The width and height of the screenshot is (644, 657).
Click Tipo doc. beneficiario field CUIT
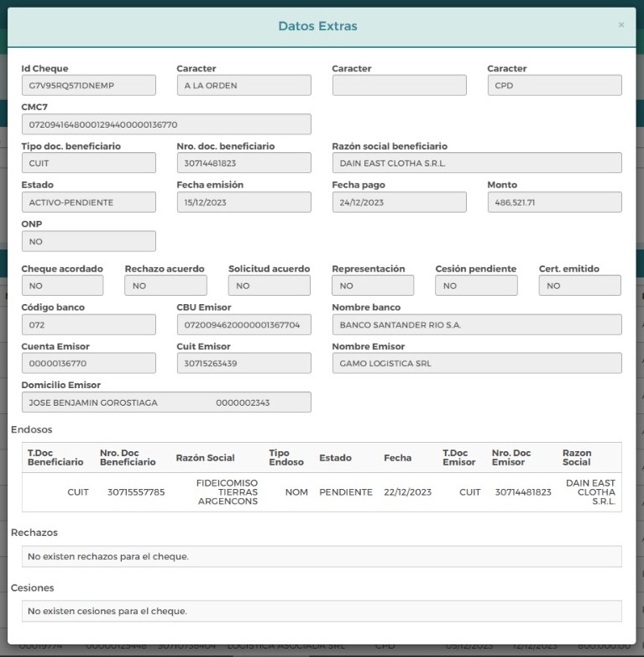89,163
